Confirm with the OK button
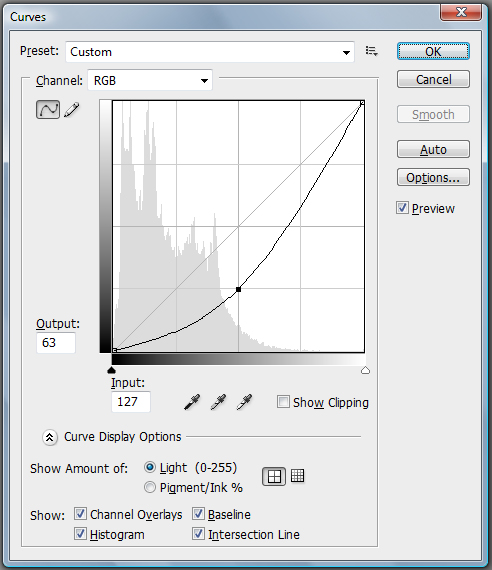The image size is (492, 570). coord(433,51)
